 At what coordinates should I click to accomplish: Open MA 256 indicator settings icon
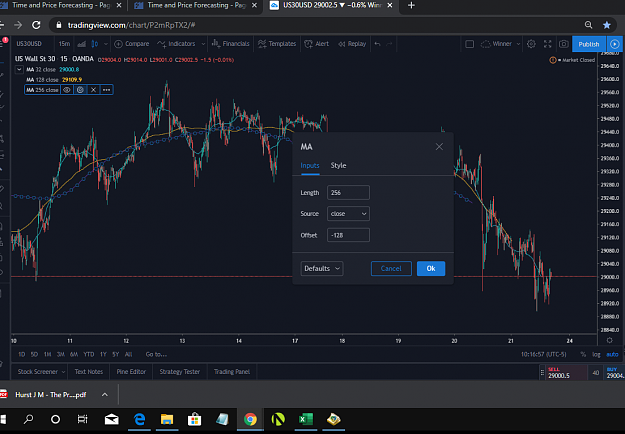[x=80, y=90]
